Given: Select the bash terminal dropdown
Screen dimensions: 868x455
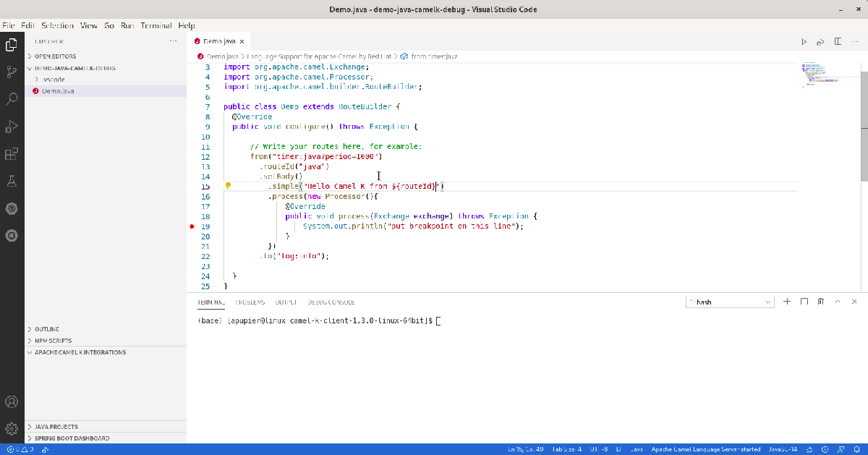Looking at the screenshot, I should [x=730, y=302].
